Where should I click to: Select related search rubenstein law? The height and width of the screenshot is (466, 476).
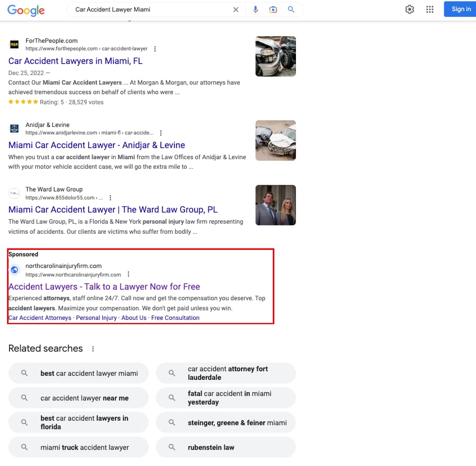point(226,447)
